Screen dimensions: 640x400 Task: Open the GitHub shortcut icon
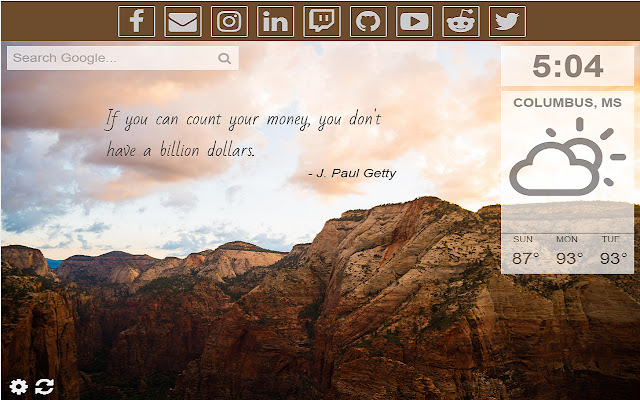point(368,22)
